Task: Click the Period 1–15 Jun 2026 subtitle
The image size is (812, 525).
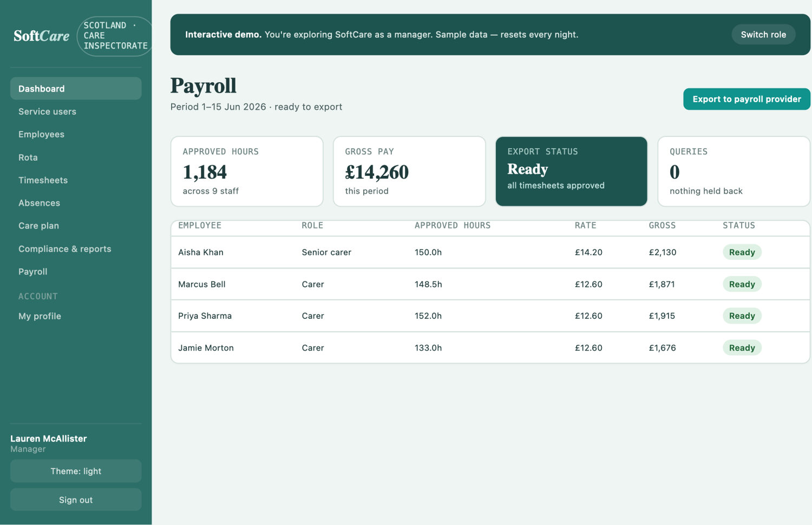Action: click(x=256, y=107)
